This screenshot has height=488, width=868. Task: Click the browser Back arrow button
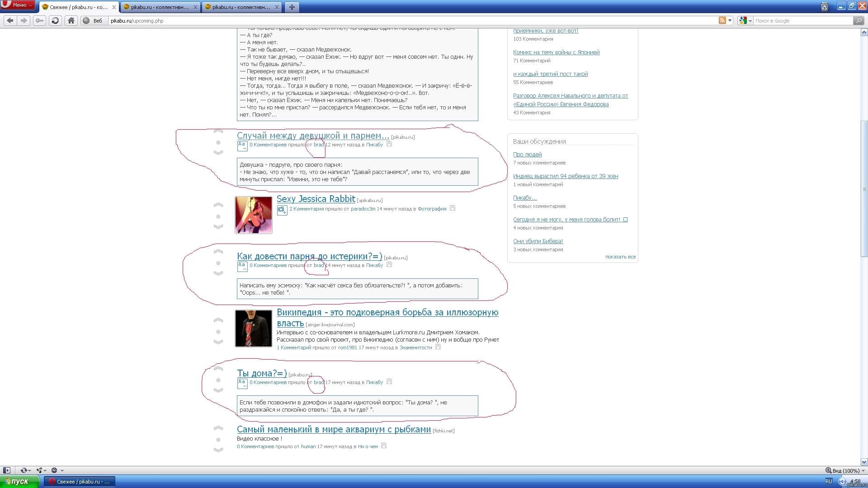[10, 20]
